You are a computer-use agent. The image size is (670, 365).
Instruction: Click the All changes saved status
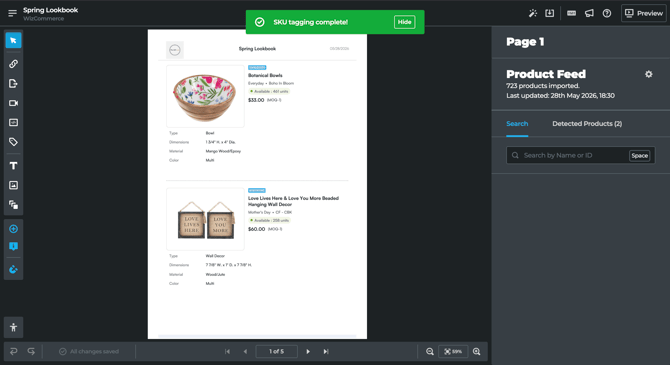(x=89, y=351)
